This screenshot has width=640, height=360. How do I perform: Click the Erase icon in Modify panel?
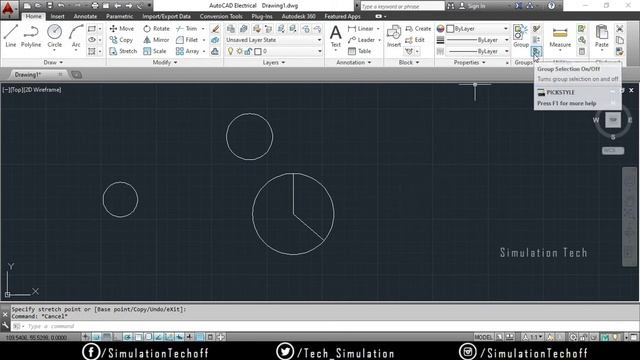click(x=215, y=29)
